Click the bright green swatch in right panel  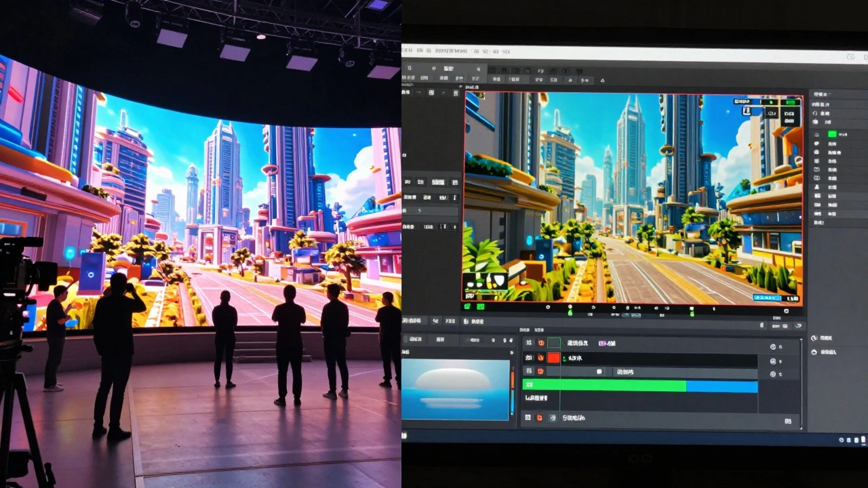click(x=832, y=134)
